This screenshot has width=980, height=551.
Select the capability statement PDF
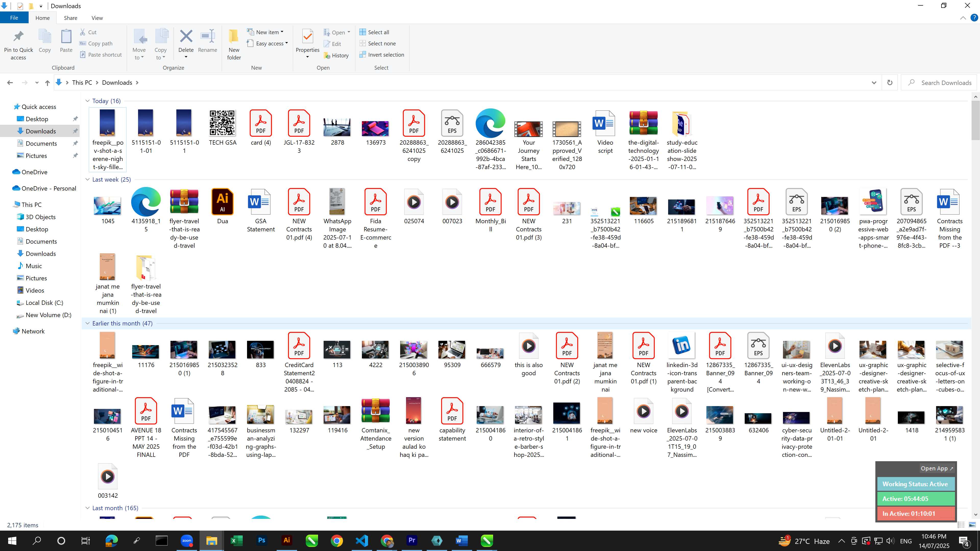[452, 420]
